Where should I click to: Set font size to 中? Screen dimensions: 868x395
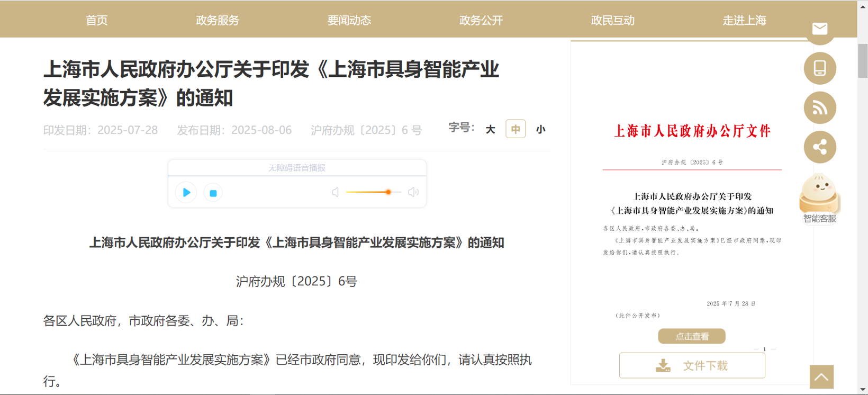pyautogui.click(x=516, y=129)
